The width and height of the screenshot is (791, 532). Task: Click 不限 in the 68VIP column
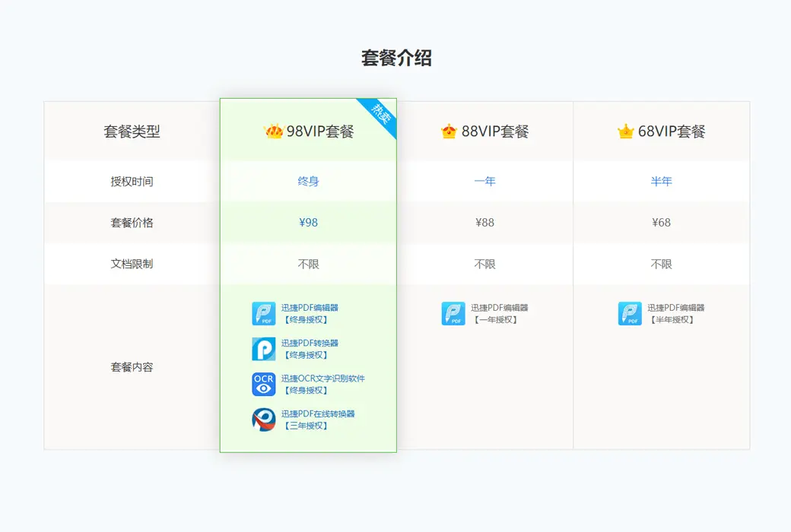coord(662,264)
